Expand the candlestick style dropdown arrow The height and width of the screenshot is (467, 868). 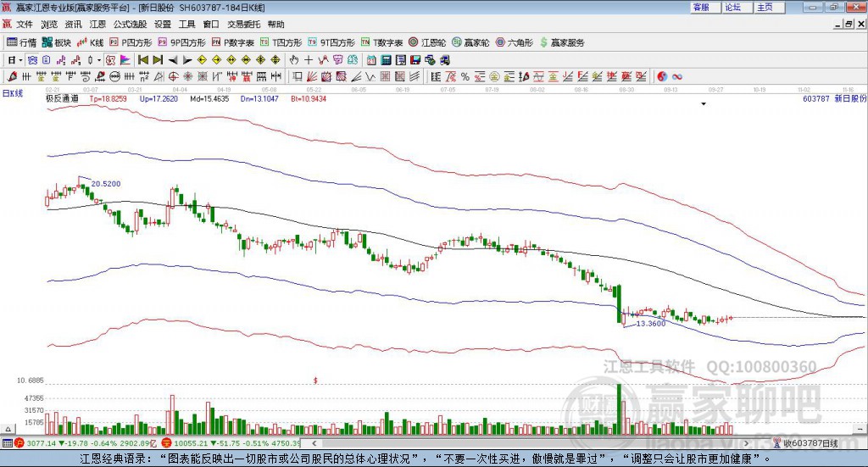point(98,60)
